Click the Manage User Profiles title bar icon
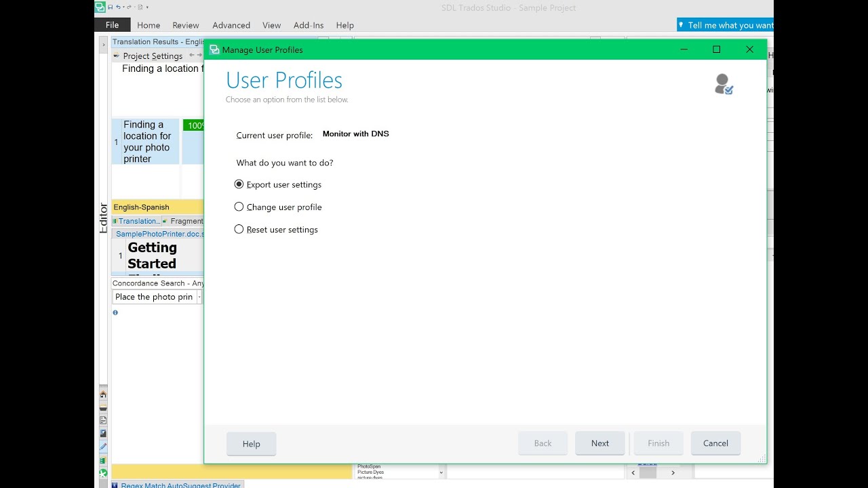868x488 pixels. pos(214,49)
